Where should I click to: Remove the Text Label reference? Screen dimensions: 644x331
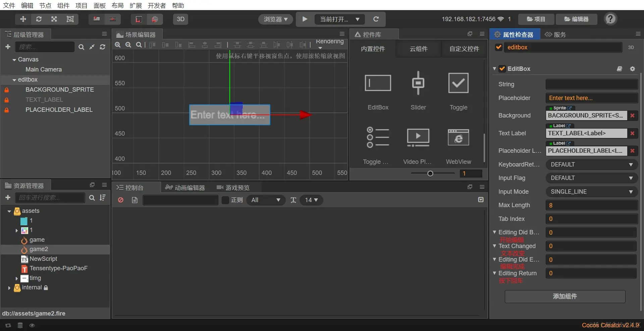point(633,133)
